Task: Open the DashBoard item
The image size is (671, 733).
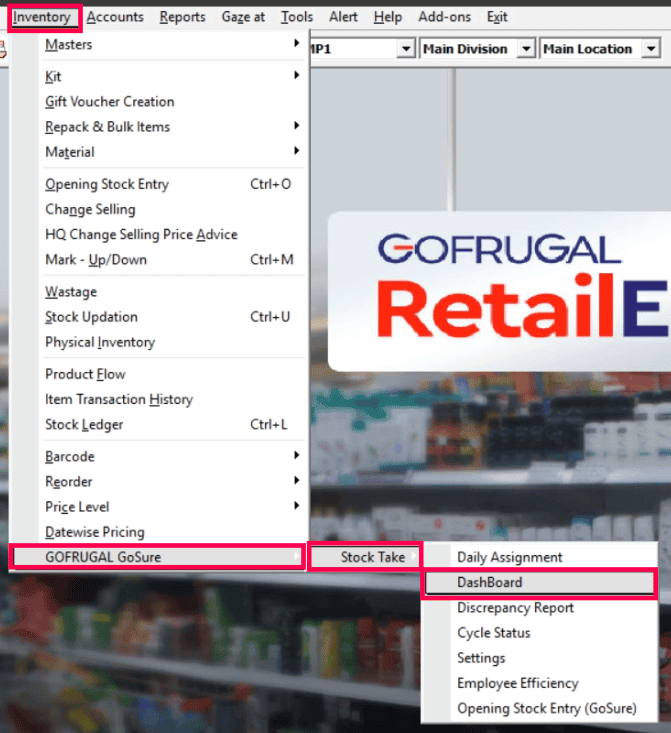Action: coord(540,583)
